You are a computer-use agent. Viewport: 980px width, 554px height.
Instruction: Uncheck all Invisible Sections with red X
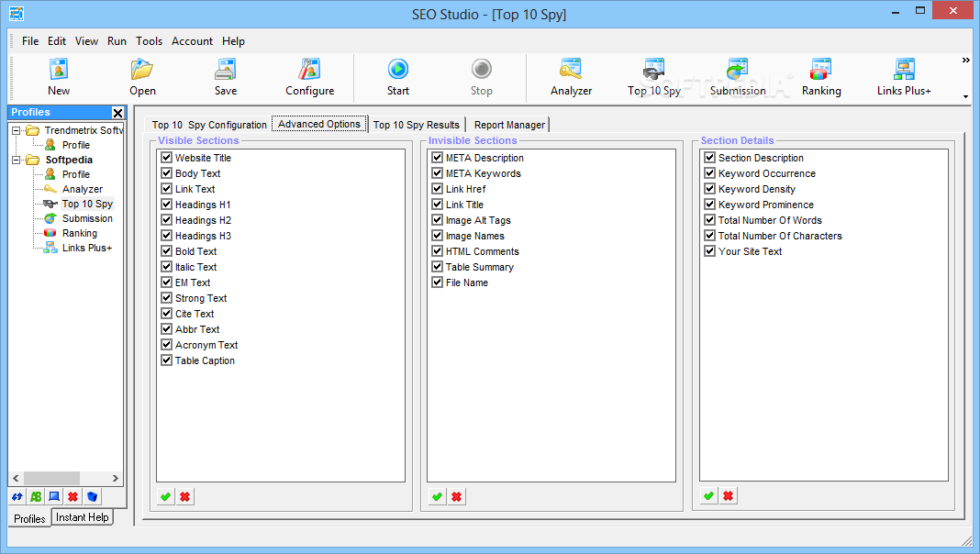pos(457,496)
